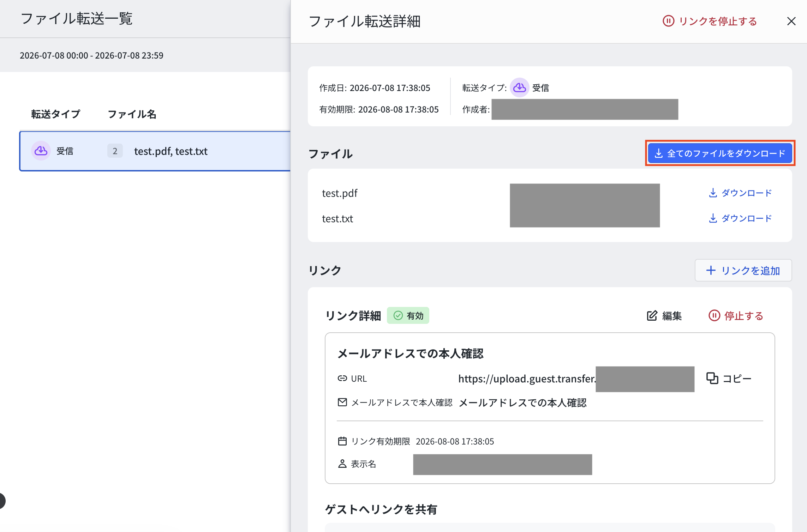Viewport: 807px width, 532px height.
Task: Click the ゲストへリンクを共有 heading
Action: tap(381, 509)
